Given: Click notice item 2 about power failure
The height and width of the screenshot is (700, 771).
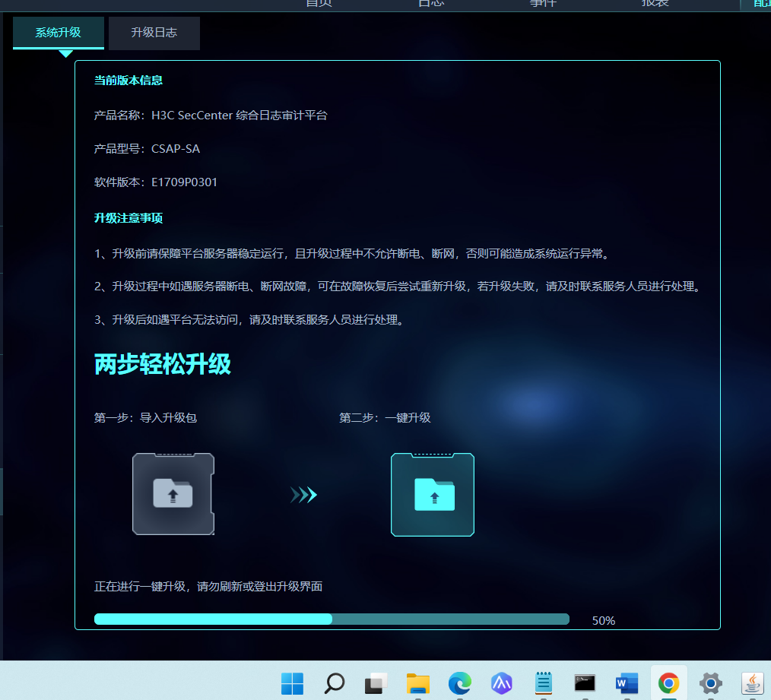Looking at the screenshot, I should pos(398,287).
